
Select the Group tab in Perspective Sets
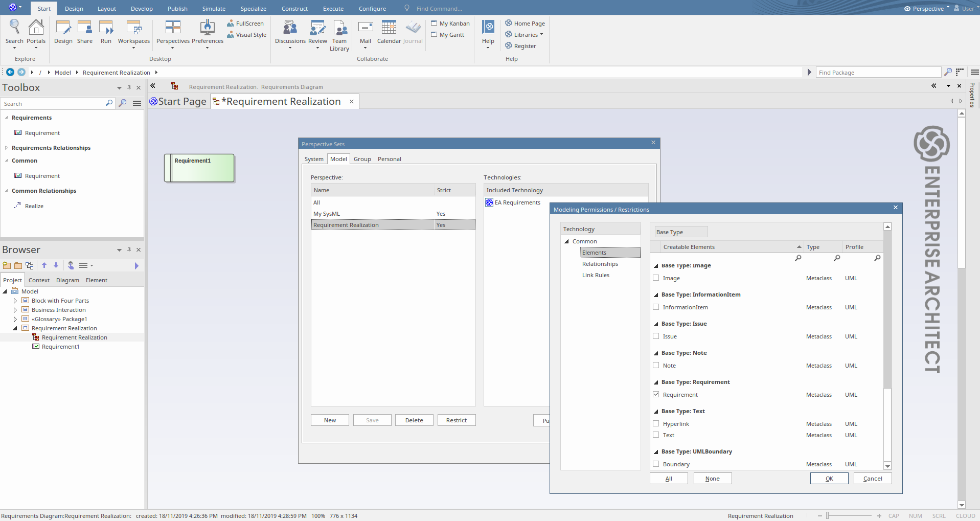[x=362, y=159]
